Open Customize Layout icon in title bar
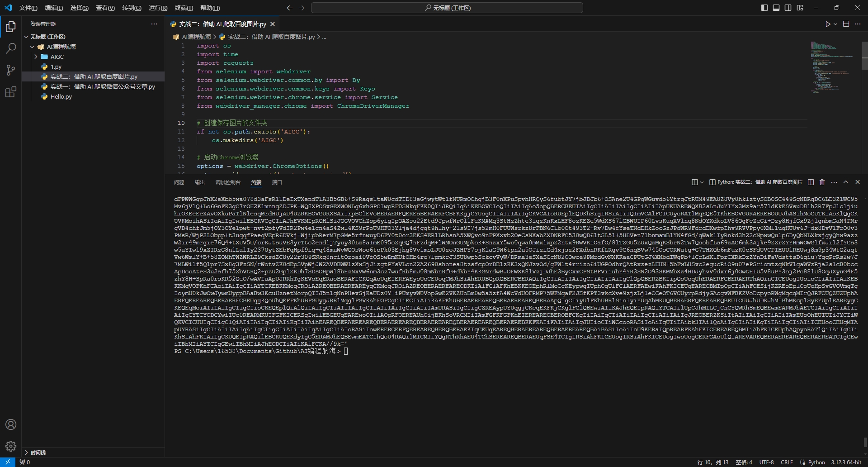The height and width of the screenshot is (467, 868). coord(800,8)
